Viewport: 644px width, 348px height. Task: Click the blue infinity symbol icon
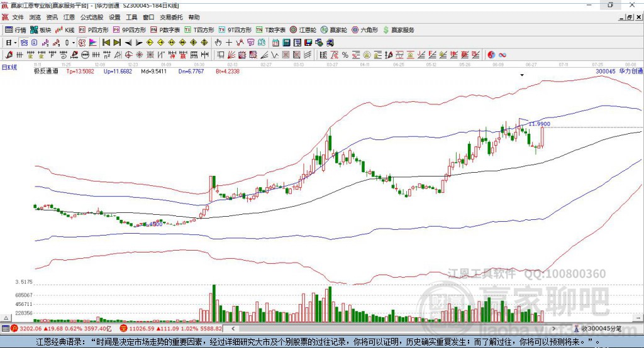pos(502,55)
